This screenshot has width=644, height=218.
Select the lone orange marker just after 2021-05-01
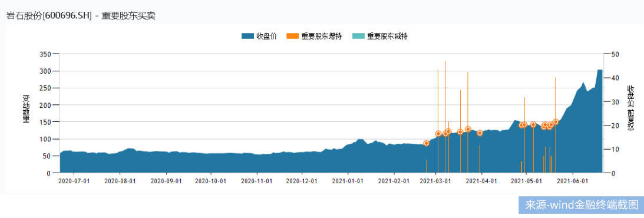(x=533, y=125)
